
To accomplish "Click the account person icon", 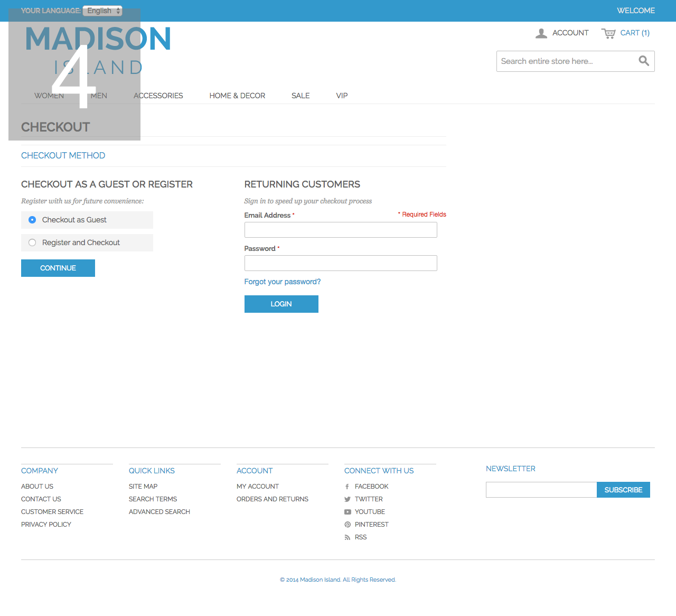I will pyautogui.click(x=541, y=33).
